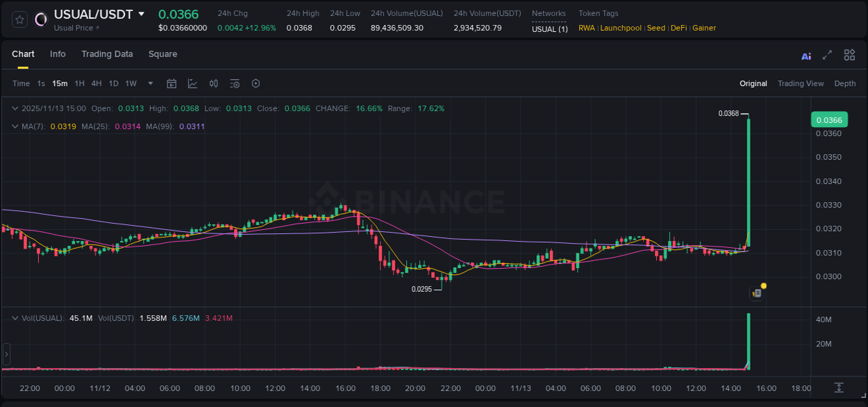Star USUAL/USDT as a favorite pair

point(19,19)
